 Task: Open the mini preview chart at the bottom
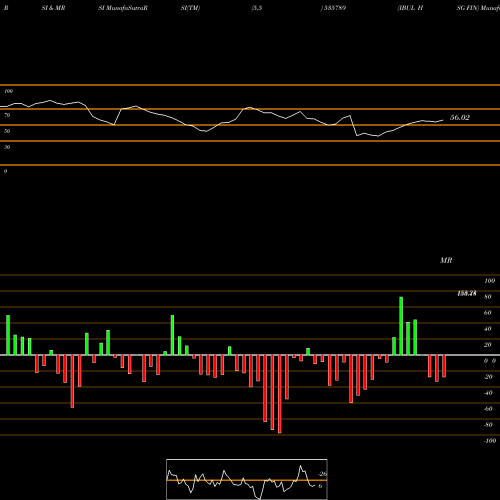point(247,479)
